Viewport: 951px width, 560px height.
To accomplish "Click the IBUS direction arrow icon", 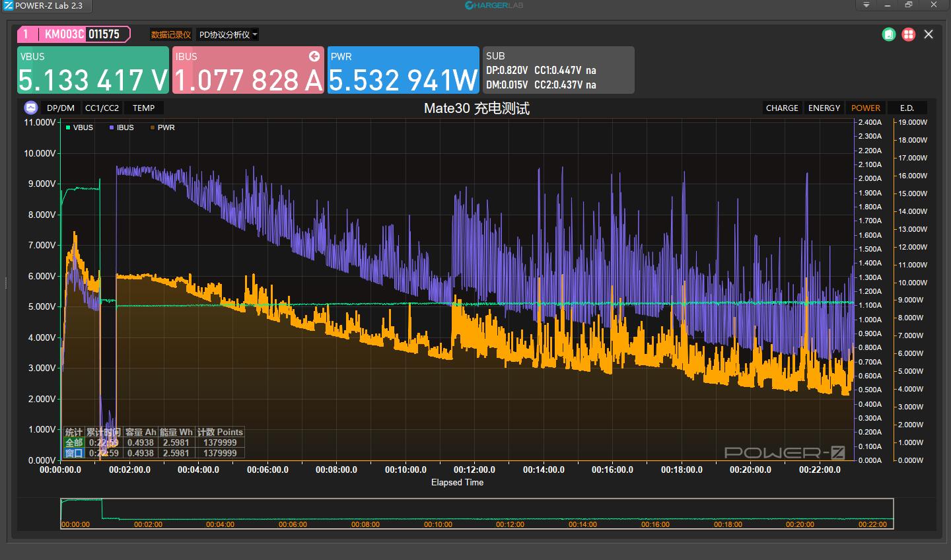I will tap(314, 56).
